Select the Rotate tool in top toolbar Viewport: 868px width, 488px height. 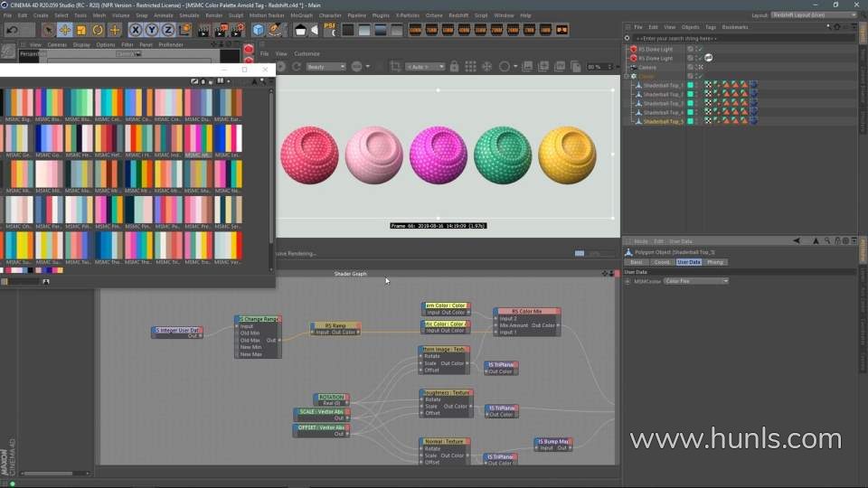tap(98, 30)
